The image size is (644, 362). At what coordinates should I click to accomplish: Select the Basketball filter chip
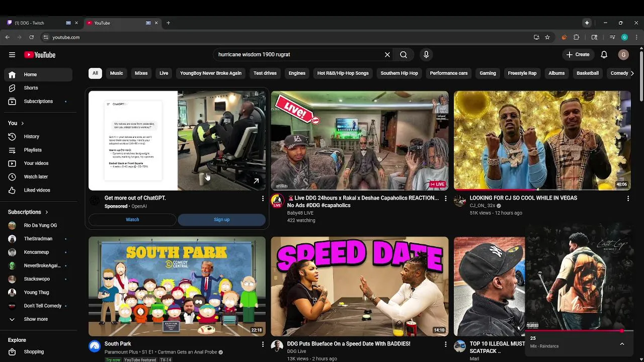click(588, 73)
